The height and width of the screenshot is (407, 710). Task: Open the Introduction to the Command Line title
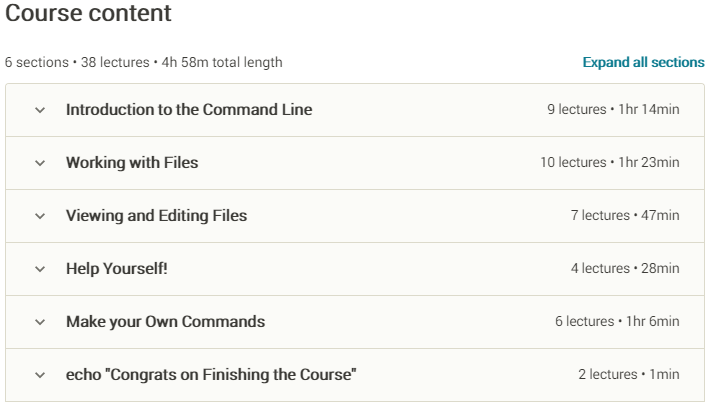(189, 110)
